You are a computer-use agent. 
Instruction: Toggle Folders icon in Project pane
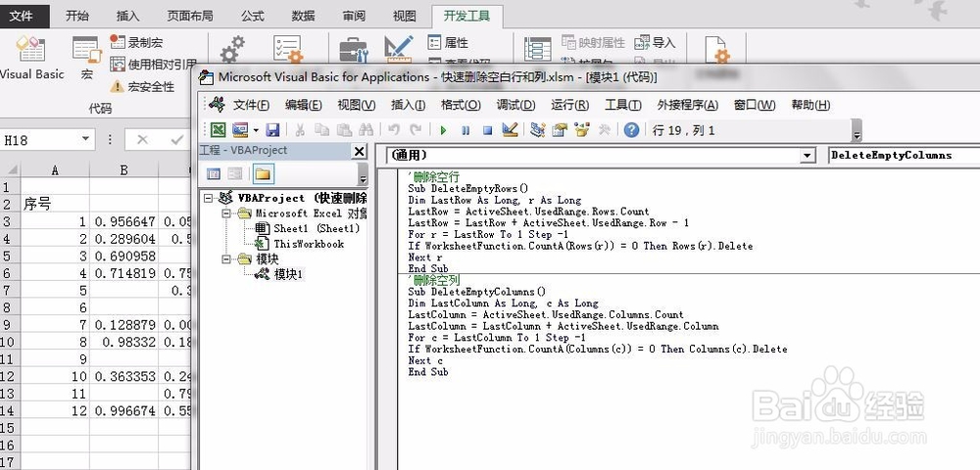coord(263,174)
